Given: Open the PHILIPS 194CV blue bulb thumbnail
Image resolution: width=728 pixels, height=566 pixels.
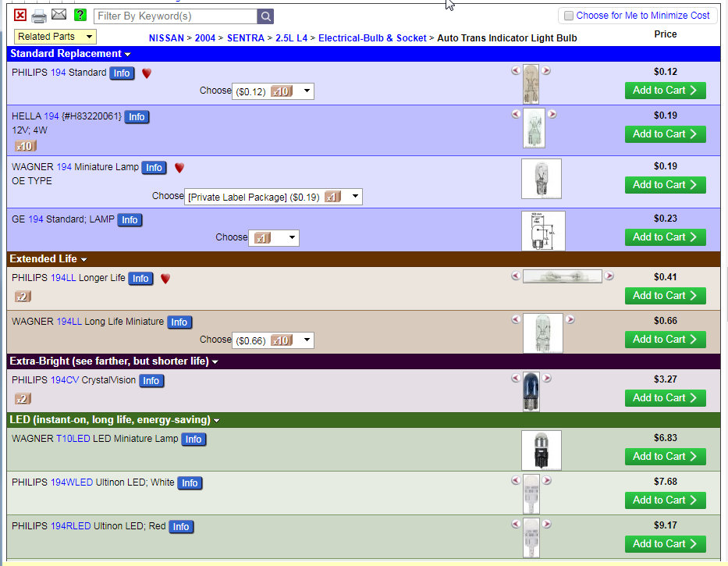Looking at the screenshot, I should click(531, 392).
